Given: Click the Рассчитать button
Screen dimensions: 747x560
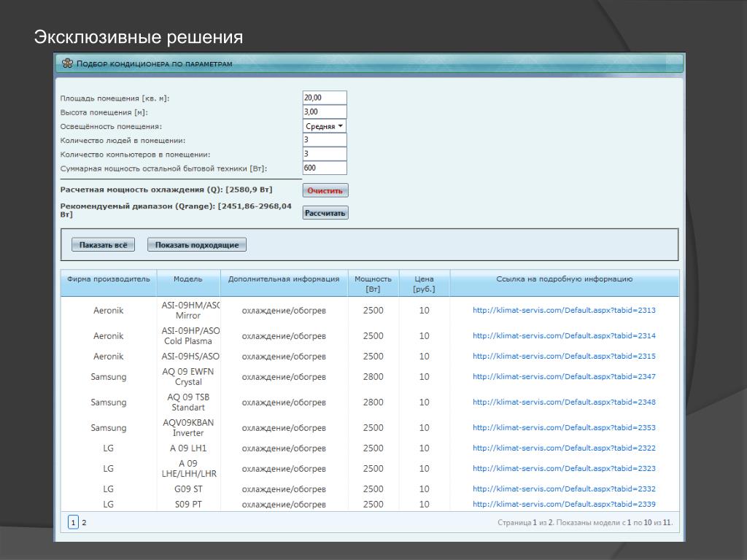Looking at the screenshot, I should (x=325, y=213).
